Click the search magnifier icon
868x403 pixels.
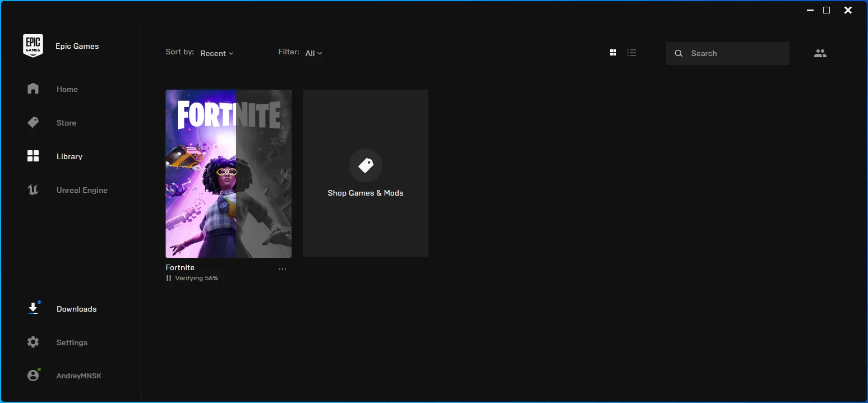click(x=678, y=53)
